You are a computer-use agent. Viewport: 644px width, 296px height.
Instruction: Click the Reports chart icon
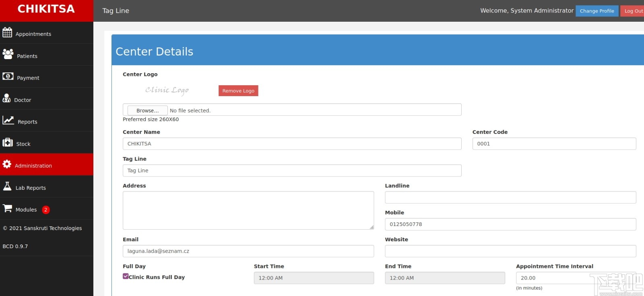click(8, 120)
